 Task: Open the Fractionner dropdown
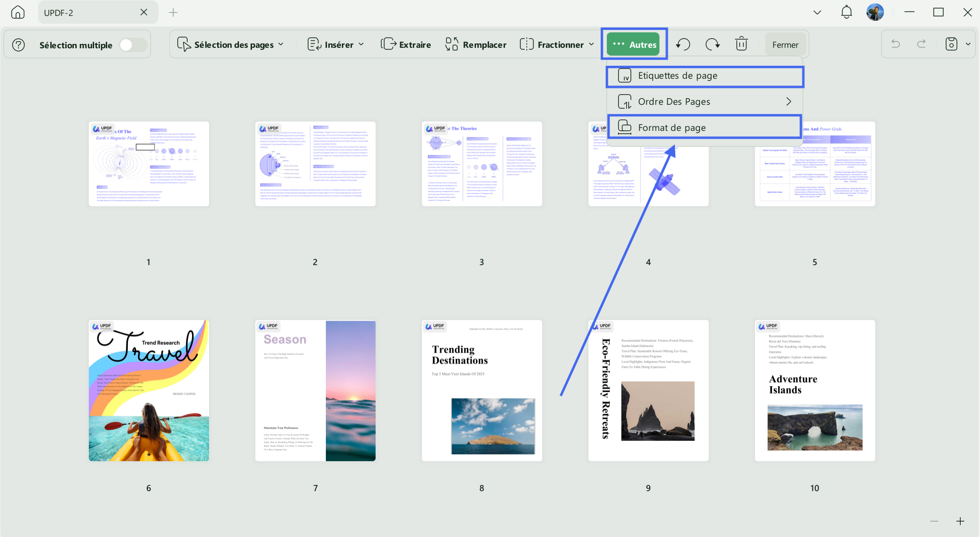[x=557, y=45]
